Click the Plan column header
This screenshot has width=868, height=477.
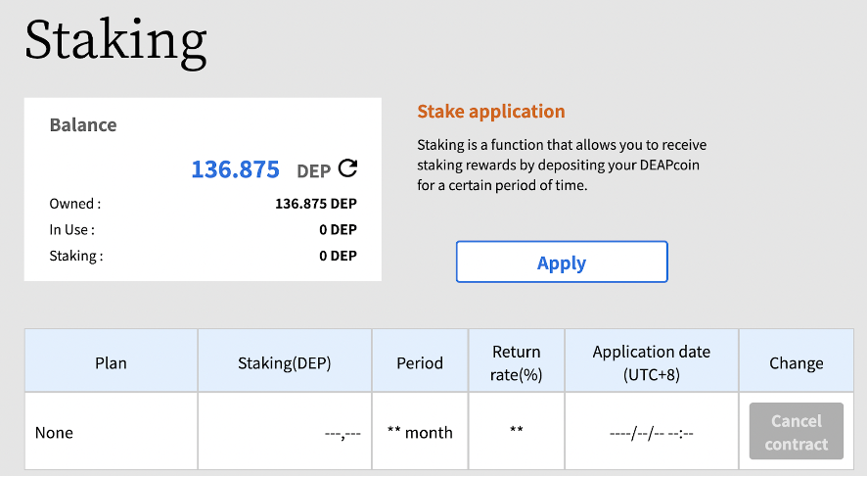coord(112,360)
